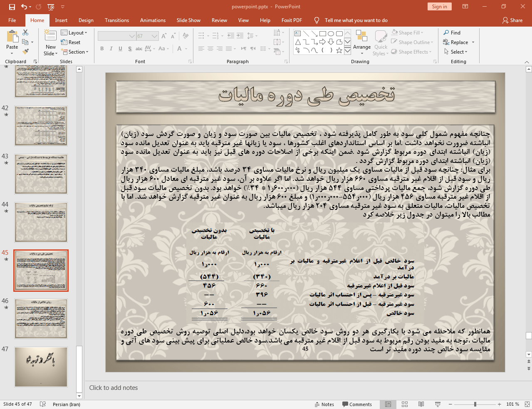Insert a text box shape
This screenshot has width=532, height=409.
(x=298, y=34)
